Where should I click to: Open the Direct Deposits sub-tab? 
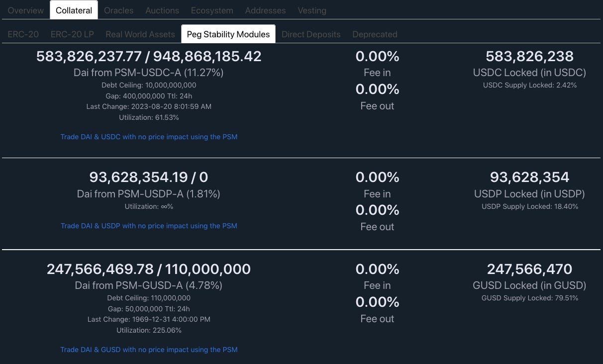click(311, 34)
